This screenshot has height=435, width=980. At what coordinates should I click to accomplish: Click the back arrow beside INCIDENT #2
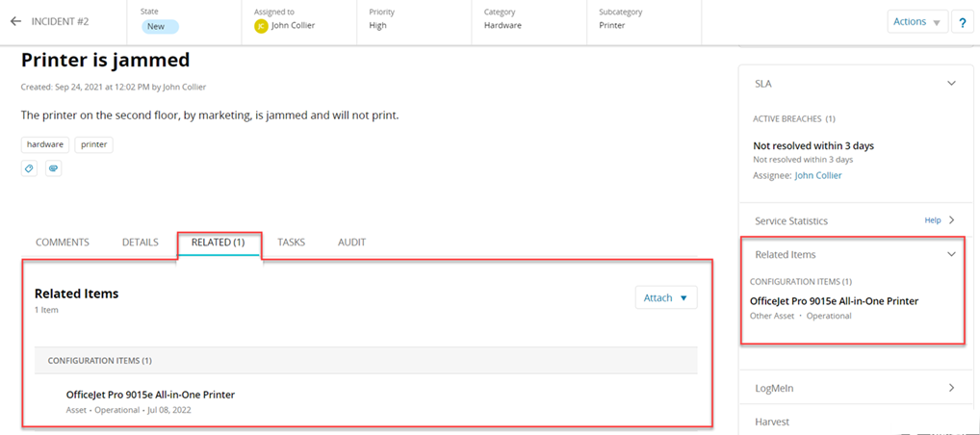click(15, 21)
